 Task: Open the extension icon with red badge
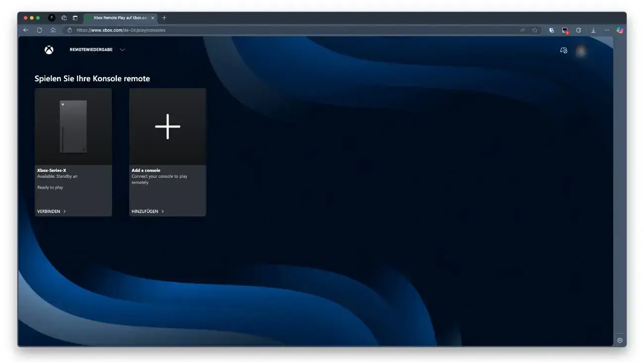(565, 31)
